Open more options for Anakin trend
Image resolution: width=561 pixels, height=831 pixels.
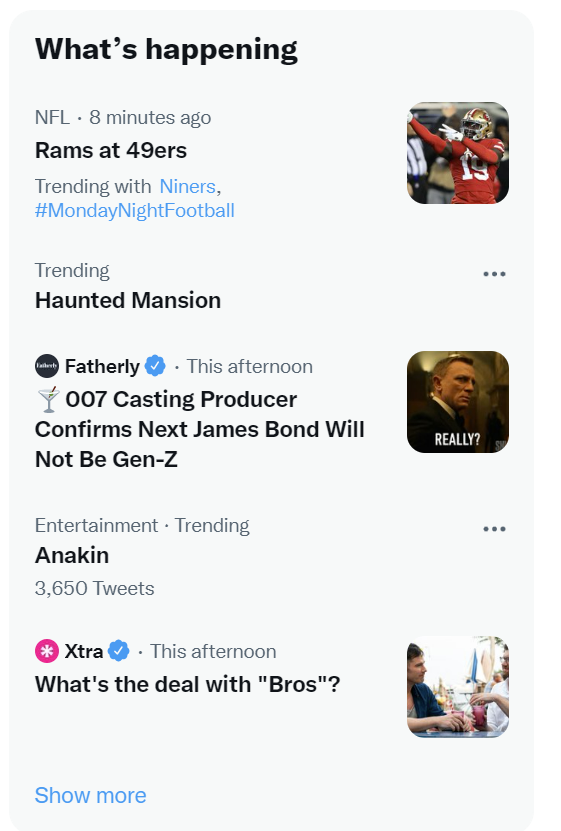pos(494,529)
